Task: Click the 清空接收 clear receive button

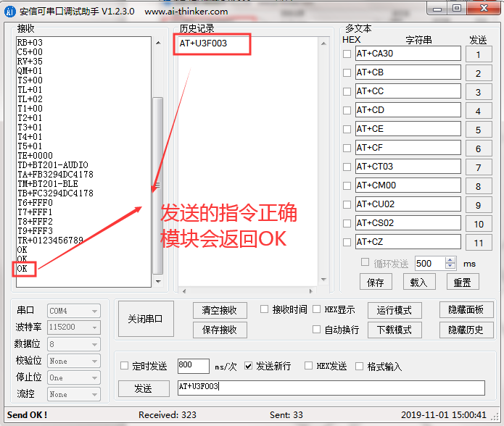Action: point(220,310)
